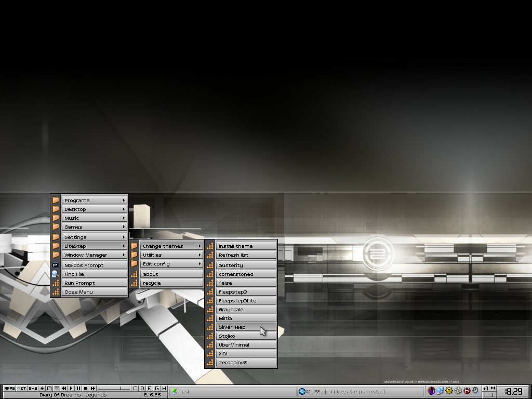Click folder icon beside Games
Image resolution: width=532 pixels, height=399 pixels.
56,227
